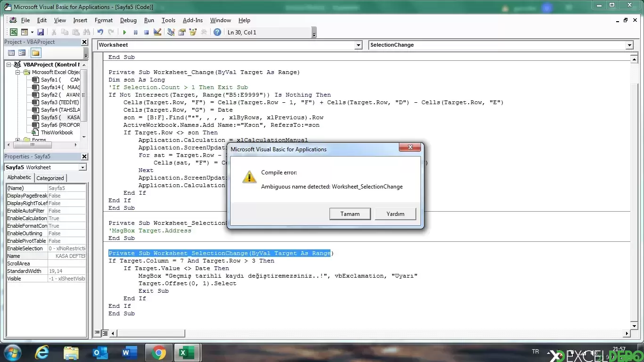Open the Add-Ins menu
The image size is (644, 362).
pyautogui.click(x=193, y=20)
